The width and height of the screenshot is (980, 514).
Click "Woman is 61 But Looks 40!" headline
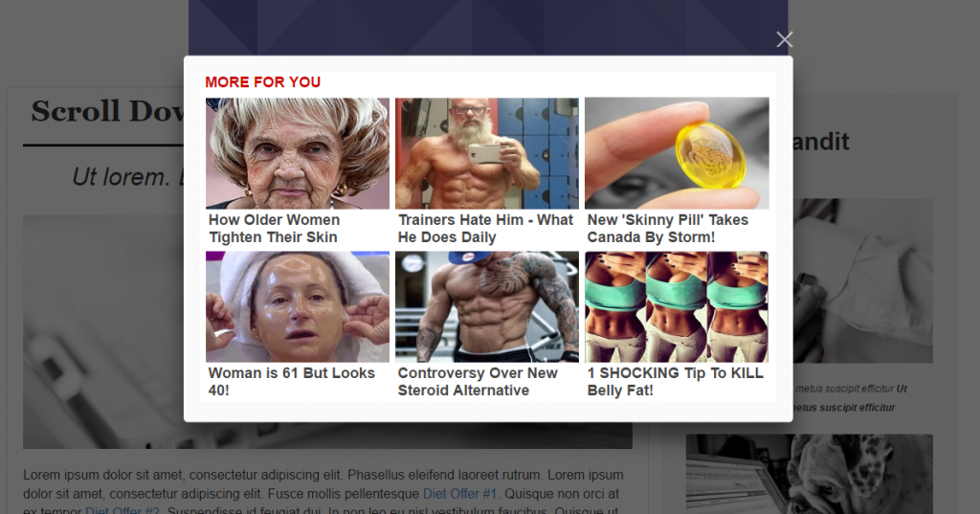coord(291,382)
